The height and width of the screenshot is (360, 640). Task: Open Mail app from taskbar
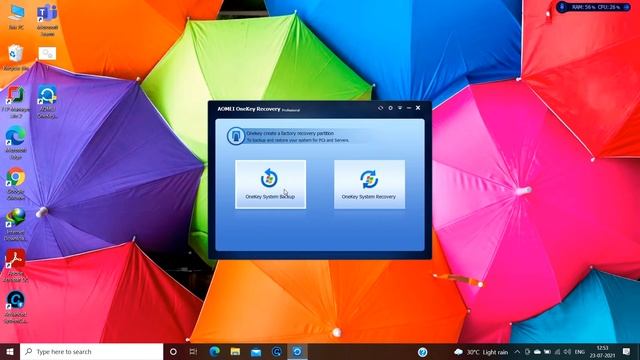click(256, 351)
